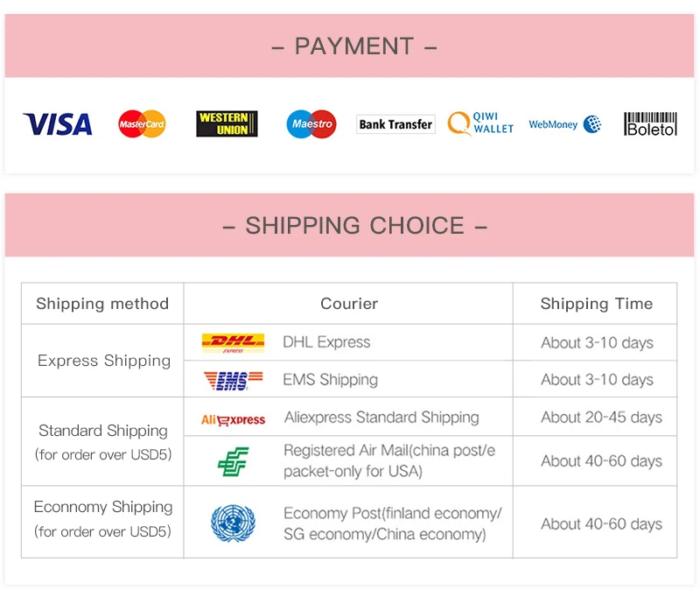
Task: Click the VISA payment logo
Action: point(58,124)
